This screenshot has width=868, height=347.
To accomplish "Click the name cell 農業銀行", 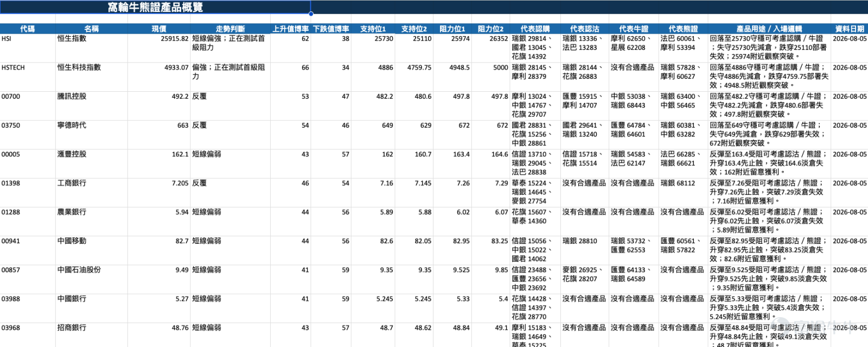I will coord(92,221).
